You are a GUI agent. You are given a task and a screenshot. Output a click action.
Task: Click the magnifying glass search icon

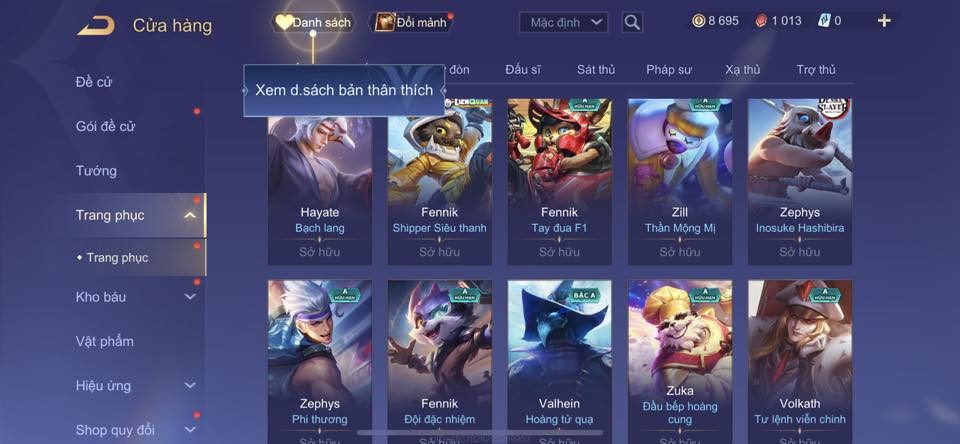tap(632, 23)
